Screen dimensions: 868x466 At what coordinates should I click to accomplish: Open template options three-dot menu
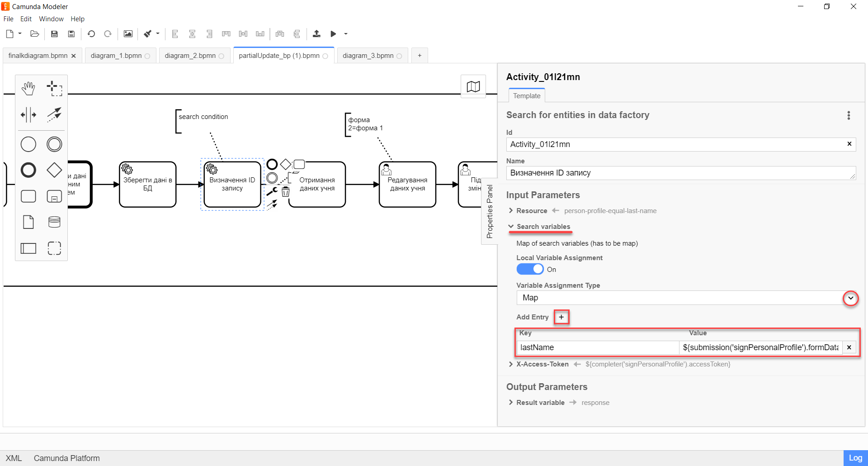(849, 115)
